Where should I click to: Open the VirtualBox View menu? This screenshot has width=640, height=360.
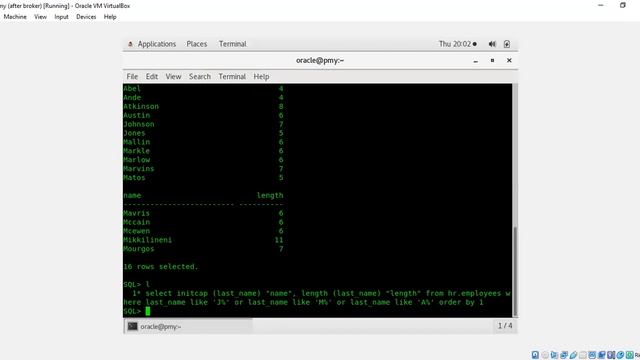(x=40, y=17)
